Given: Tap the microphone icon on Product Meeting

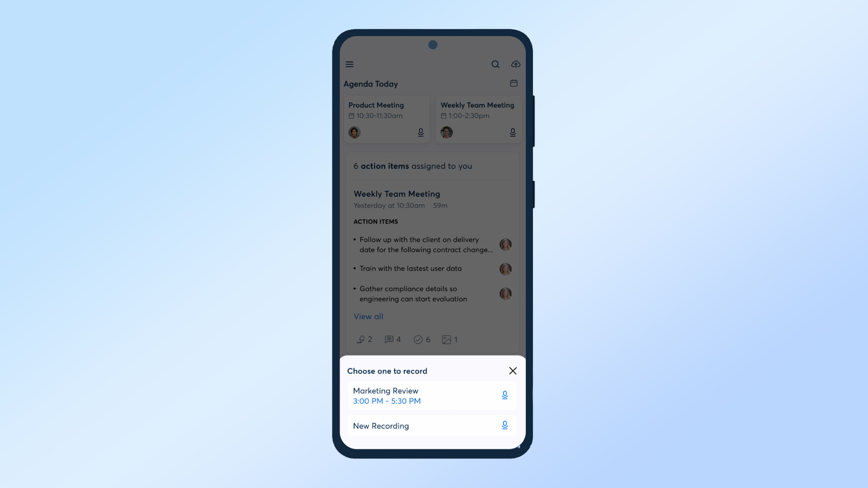Looking at the screenshot, I should pyautogui.click(x=420, y=132).
